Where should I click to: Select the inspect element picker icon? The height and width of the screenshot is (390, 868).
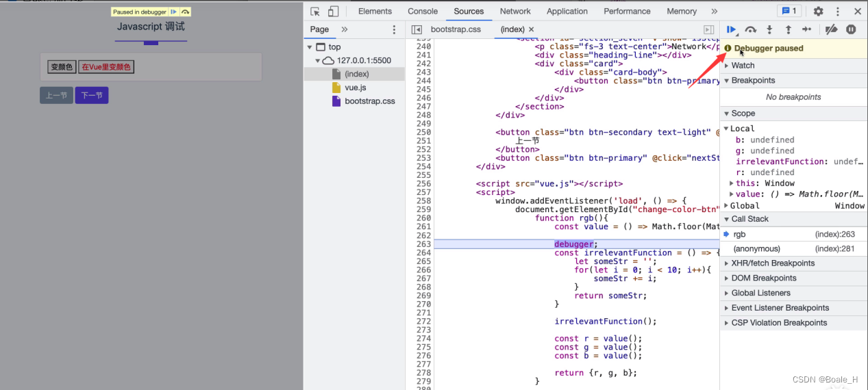tap(315, 11)
